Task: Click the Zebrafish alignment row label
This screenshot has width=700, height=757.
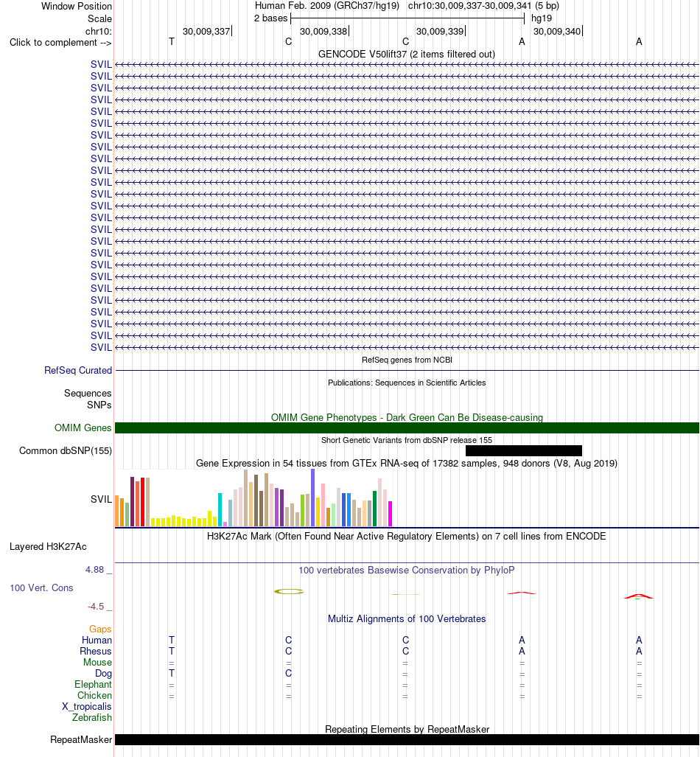Action: click(x=91, y=717)
